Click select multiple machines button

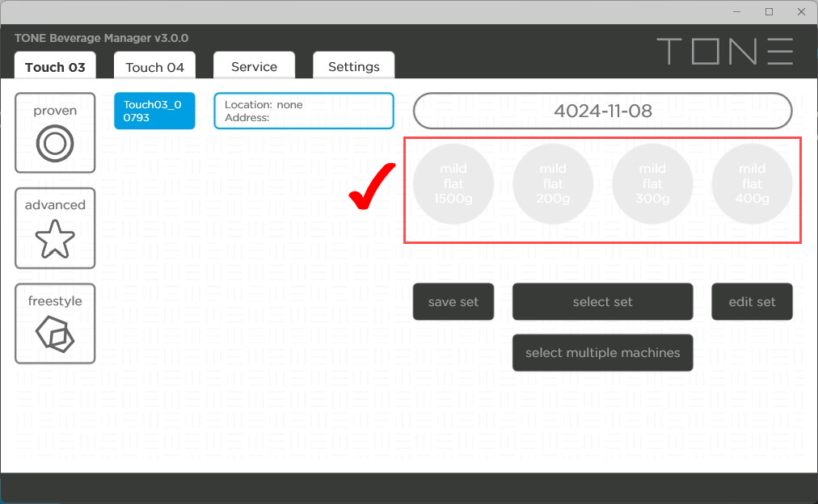tap(602, 353)
